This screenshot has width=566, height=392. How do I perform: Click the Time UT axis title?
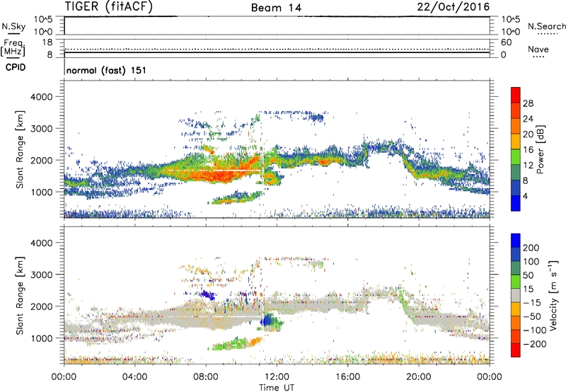pos(277,388)
